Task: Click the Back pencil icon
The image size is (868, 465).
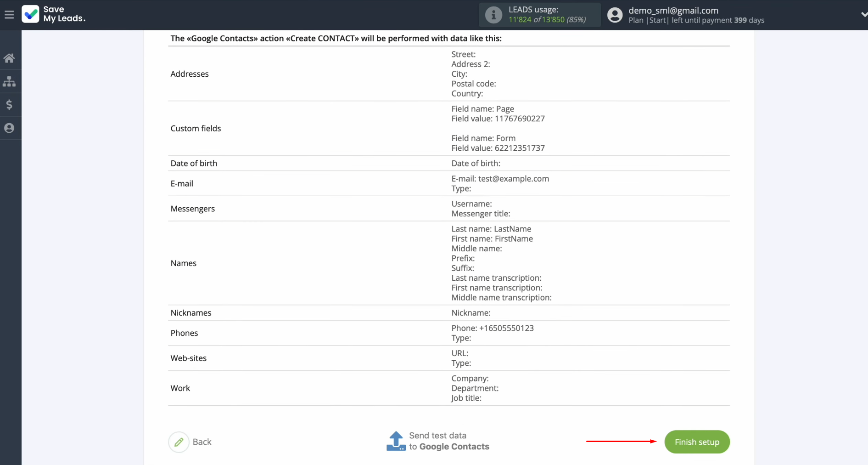Action: [179, 442]
